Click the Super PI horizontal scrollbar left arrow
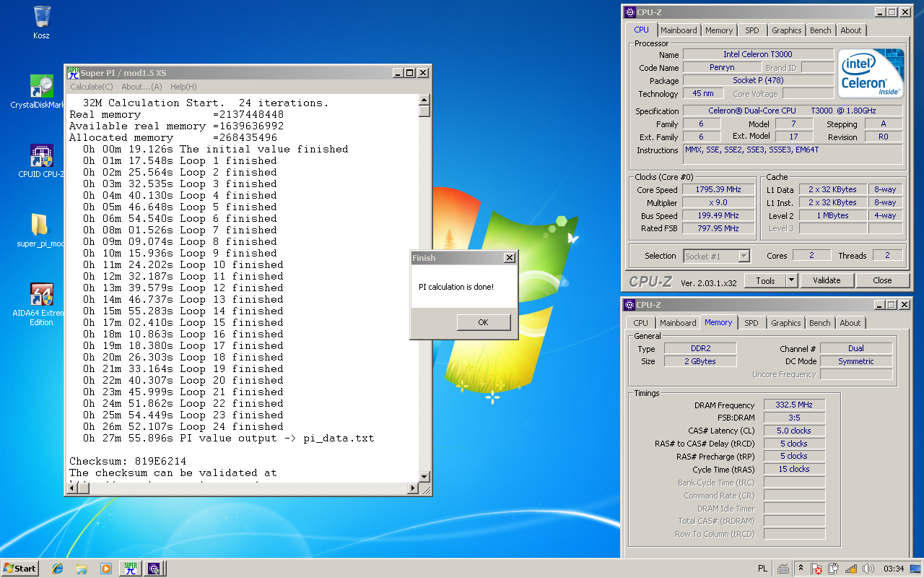The image size is (924, 578). click(x=71, y=489)
